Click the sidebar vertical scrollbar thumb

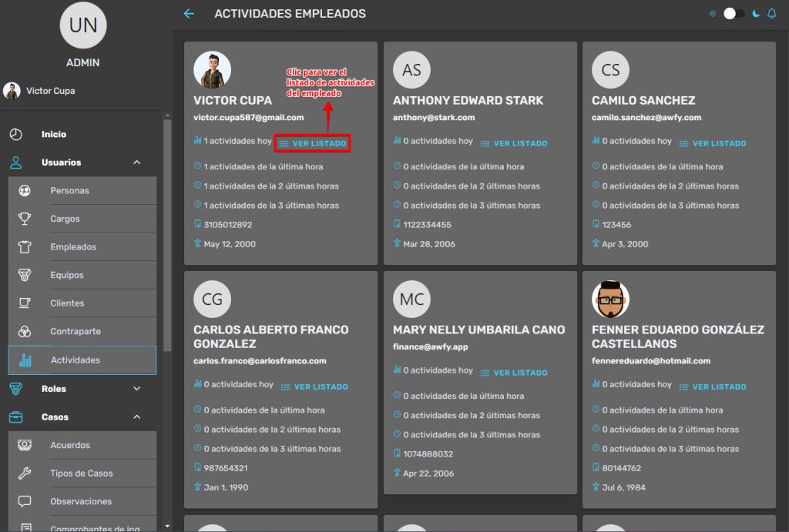tap(167, 236)
